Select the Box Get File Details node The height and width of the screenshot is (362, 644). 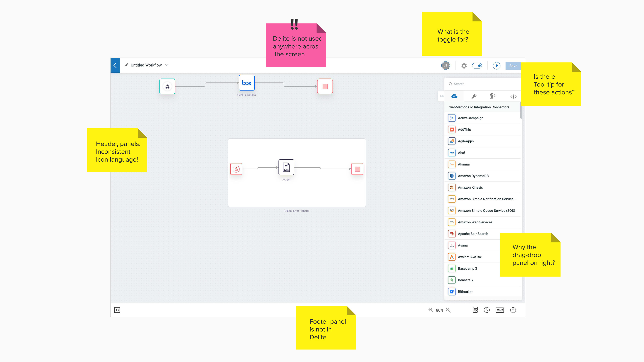click(247, 83)
